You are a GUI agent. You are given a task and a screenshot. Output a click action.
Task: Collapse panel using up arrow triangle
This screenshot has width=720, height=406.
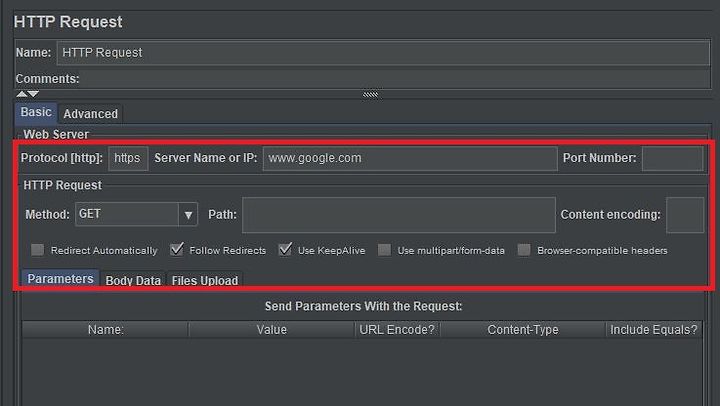click(22, 94)
